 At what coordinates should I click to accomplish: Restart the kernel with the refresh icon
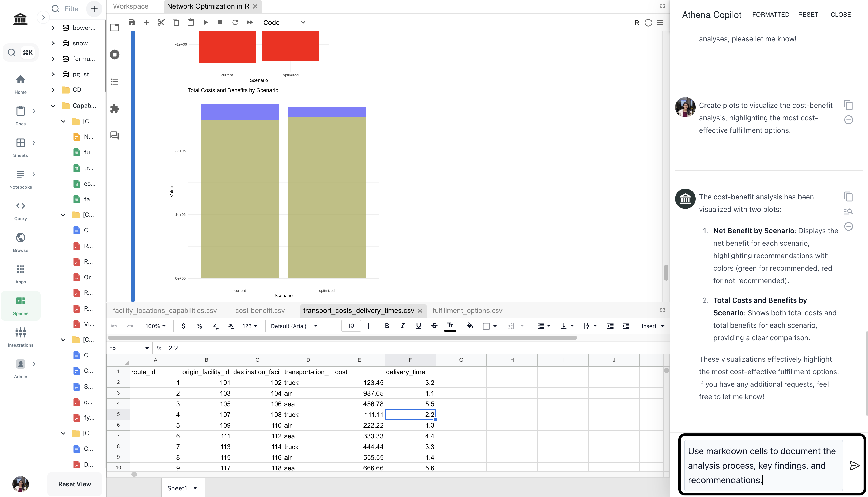pos(235,22)
